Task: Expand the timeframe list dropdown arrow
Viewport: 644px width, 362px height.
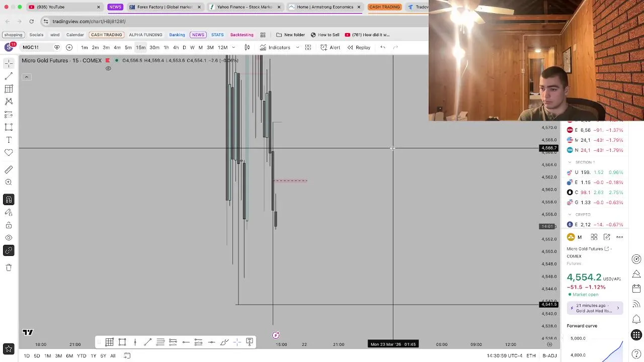Action: 233,47
